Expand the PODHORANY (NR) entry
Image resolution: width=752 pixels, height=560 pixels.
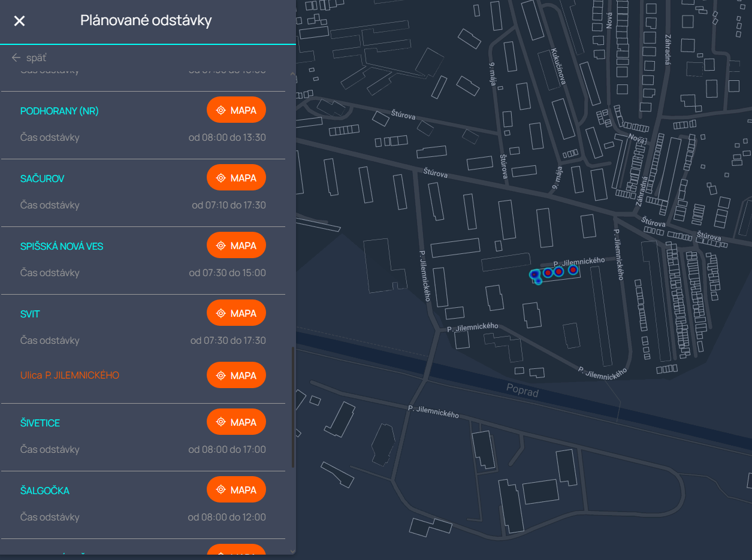[59, 111]
